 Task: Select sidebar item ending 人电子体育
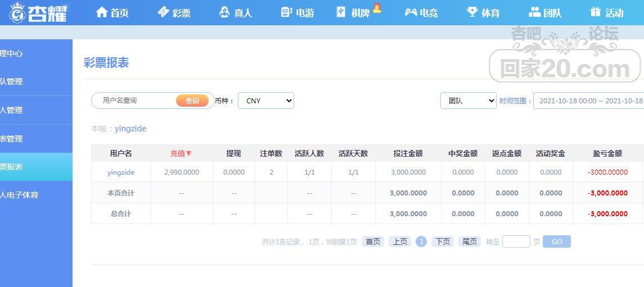point(36,195)
